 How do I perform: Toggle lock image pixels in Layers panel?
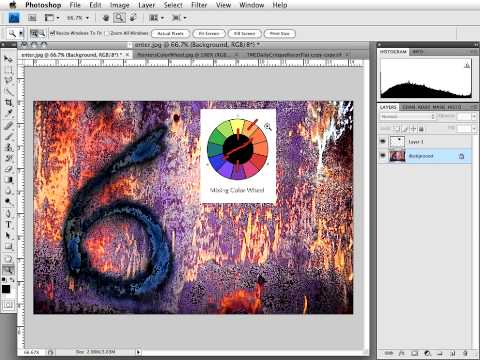pos(405,128)
